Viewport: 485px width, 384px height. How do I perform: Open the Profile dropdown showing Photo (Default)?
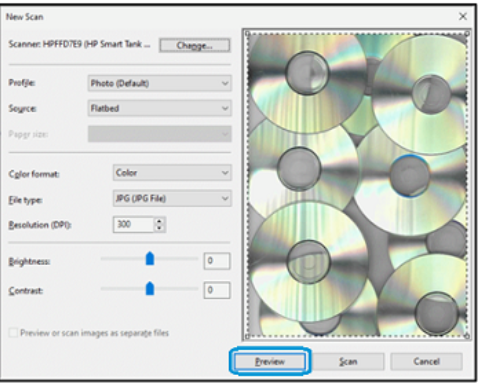(x=160, y=83)
